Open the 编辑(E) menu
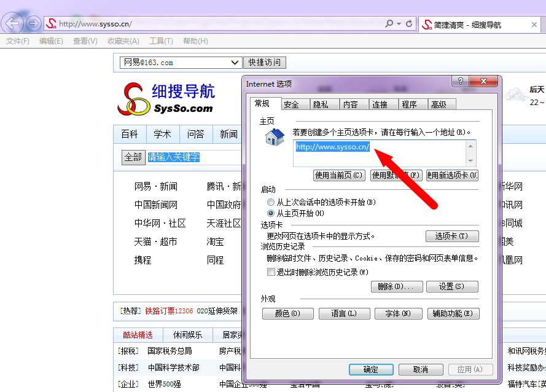 (51, 41)
